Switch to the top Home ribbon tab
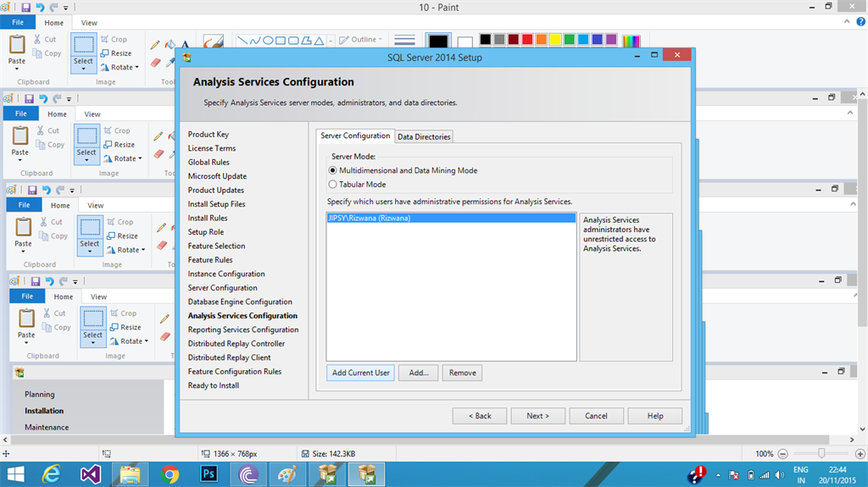The width and height of the screenshot is (868, 487). 53,23
